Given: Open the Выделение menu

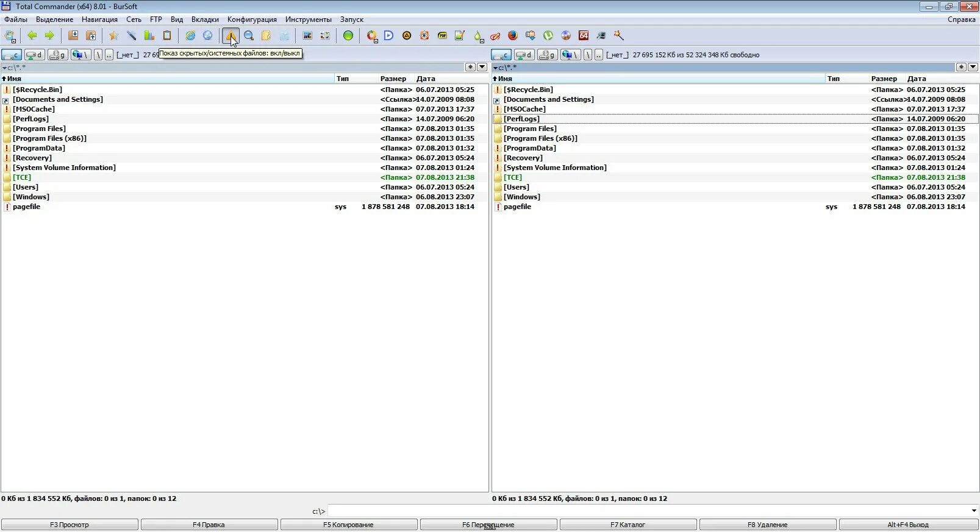Looking at the screenshot, I should coord(55,20).
